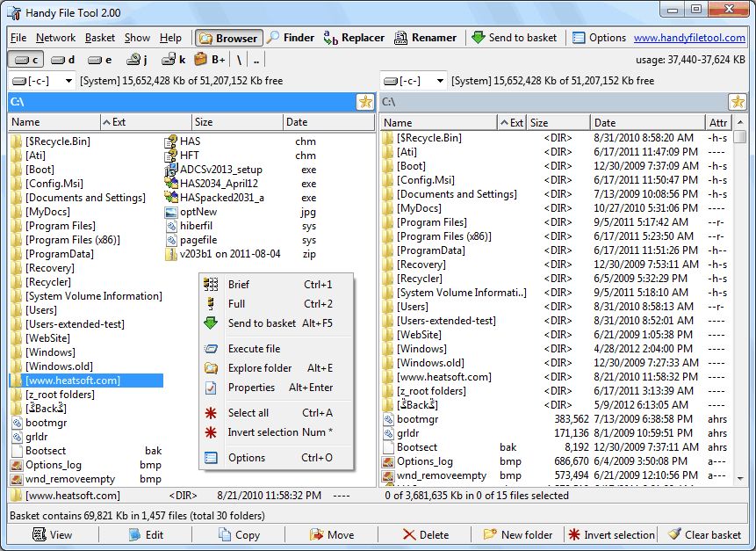The image size is (756, 551).
Task: Open the Basket menu
Action: coord(100,38)
